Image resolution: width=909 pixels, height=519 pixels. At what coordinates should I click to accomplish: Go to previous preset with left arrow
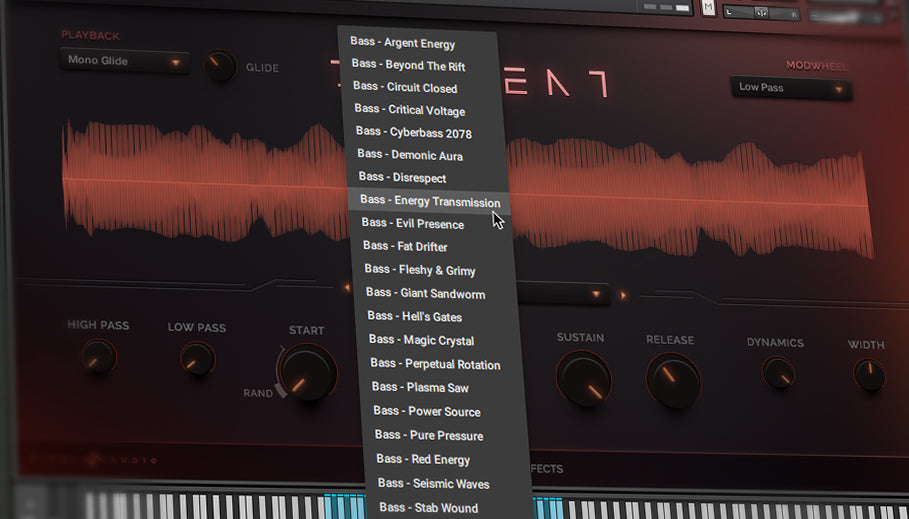tap(347, 287)
